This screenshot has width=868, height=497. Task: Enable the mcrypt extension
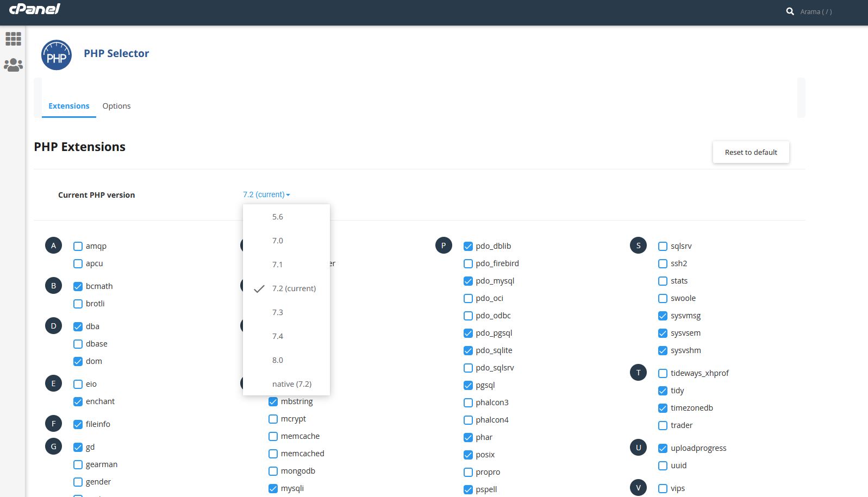[x=273, y=419]
